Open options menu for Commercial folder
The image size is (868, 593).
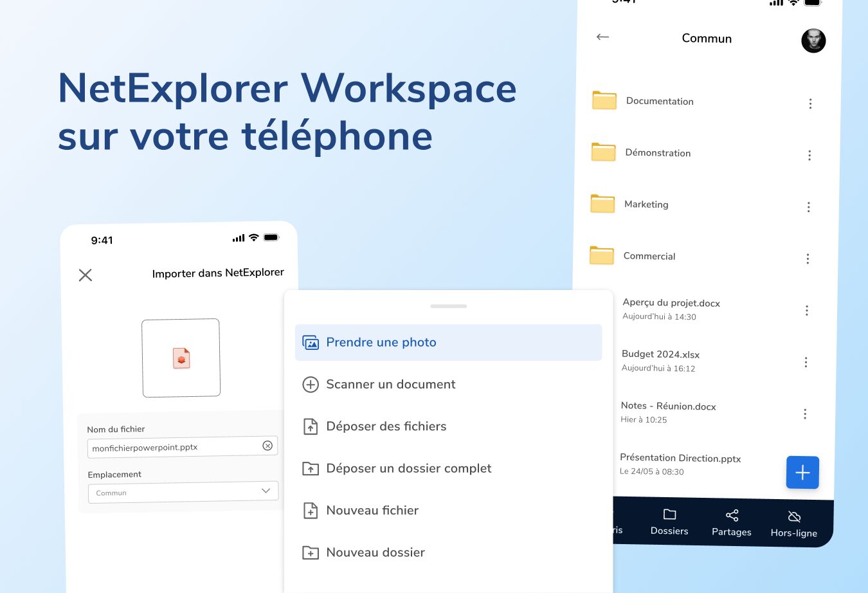(808, 259)
